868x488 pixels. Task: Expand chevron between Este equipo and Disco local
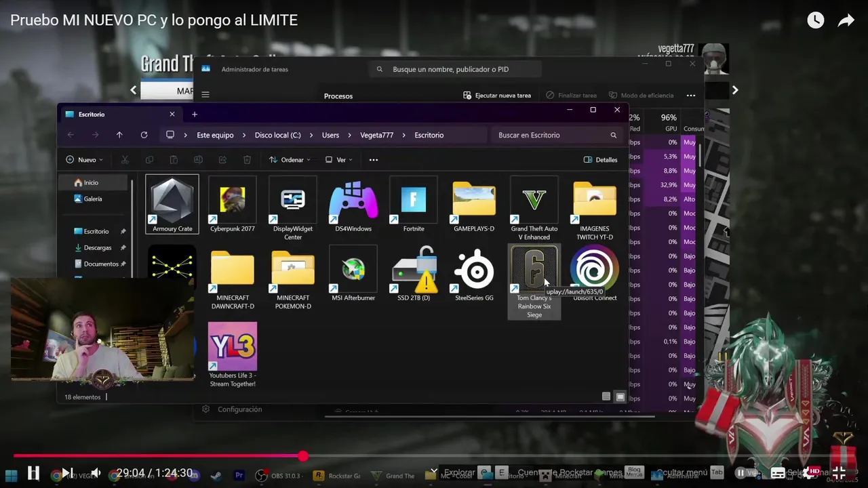[x=244, y=135]
